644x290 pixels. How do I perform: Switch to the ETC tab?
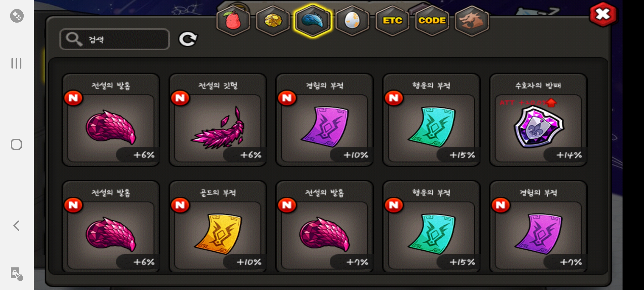tap(392, 20)
